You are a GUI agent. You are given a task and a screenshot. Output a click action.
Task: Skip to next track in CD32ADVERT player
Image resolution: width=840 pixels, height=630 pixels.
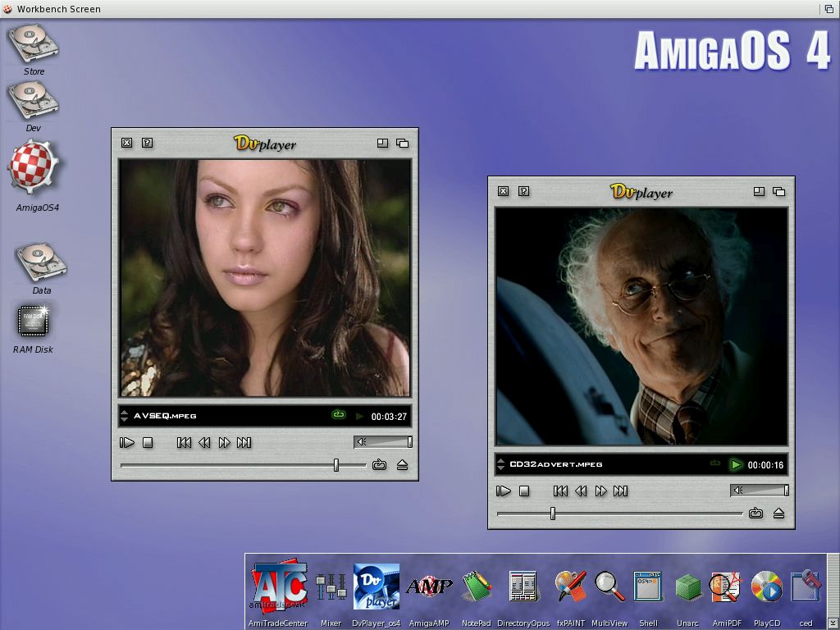pyautogui.click(x=620, y=491)
